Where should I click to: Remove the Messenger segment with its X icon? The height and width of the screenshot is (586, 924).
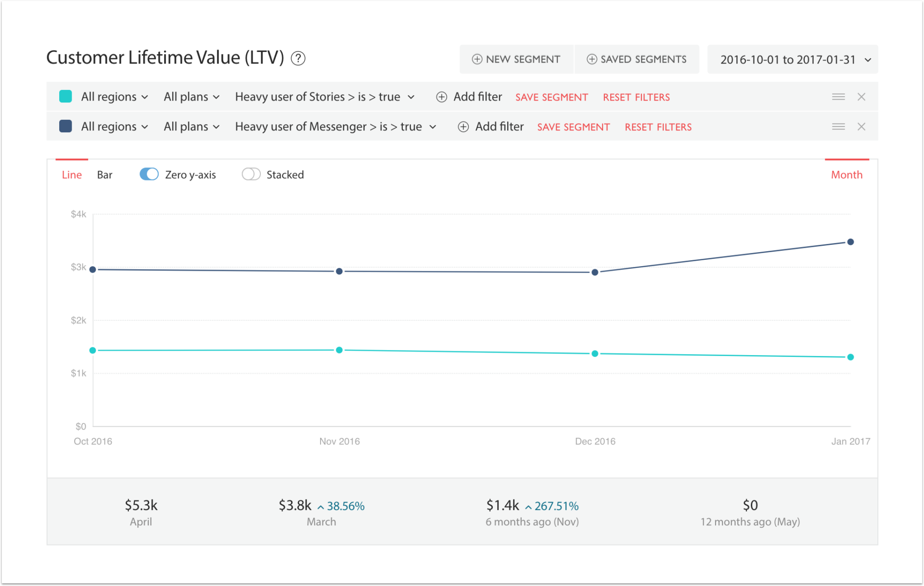point(861,126)
